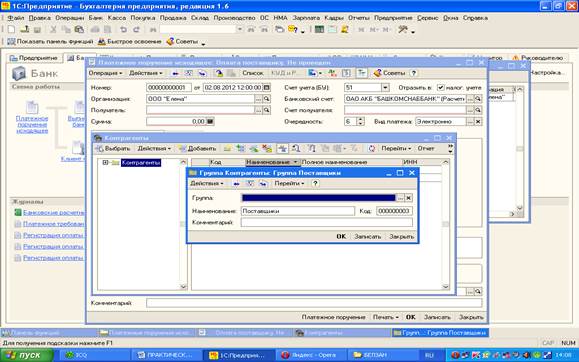Click the help icon in payment order toolbar
This screenshot has height=362, width=579.
coord(414,73)
